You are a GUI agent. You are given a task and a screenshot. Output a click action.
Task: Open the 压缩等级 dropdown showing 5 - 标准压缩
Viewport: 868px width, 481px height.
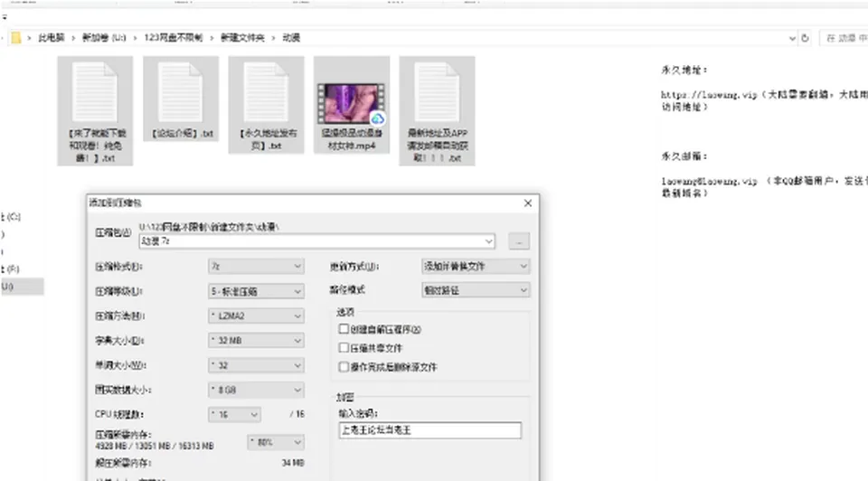[256, 291]
